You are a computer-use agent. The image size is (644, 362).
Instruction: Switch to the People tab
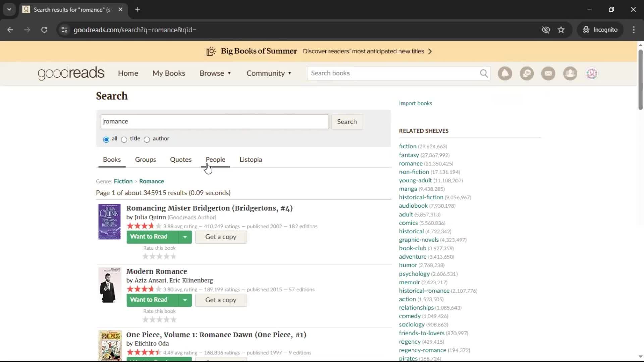click(215, 160)
